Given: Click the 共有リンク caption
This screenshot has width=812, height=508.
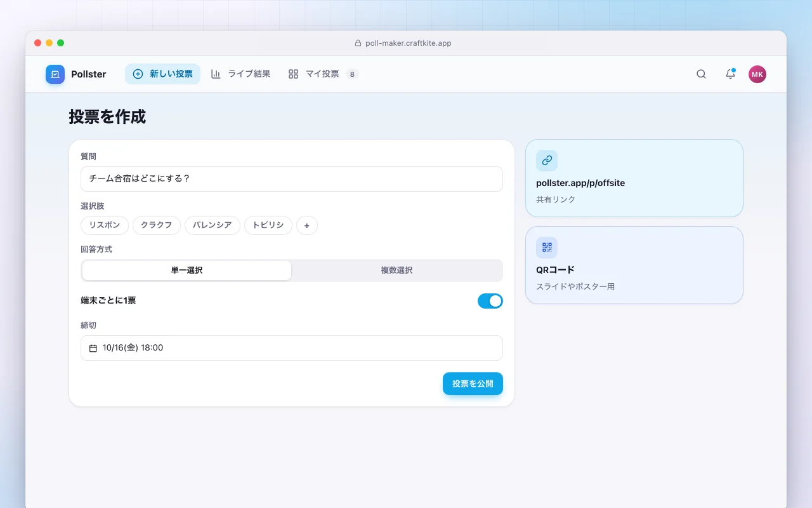Looking at the screenshot, I should pyautogui.click(x=556, y=199).
